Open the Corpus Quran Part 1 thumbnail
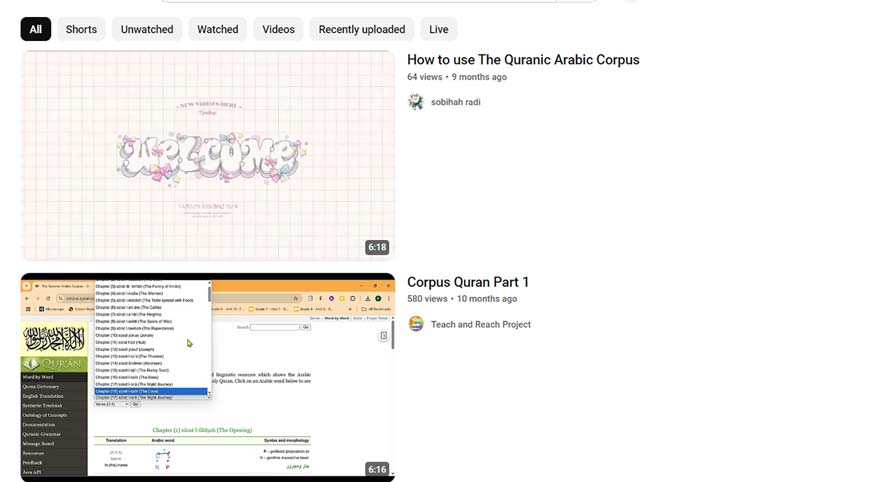Image resolution: width=881 pixels, height=482 pixels. point(208,378)
